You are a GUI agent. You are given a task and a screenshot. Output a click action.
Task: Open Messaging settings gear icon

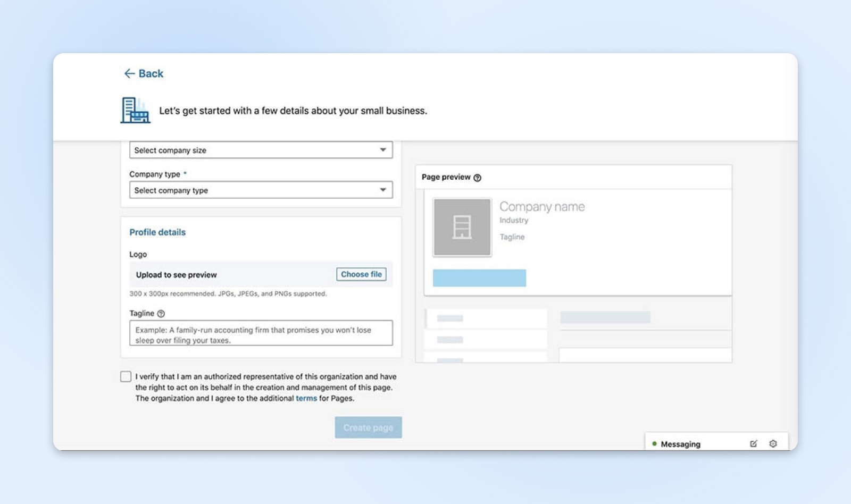[x=773, y=444]
